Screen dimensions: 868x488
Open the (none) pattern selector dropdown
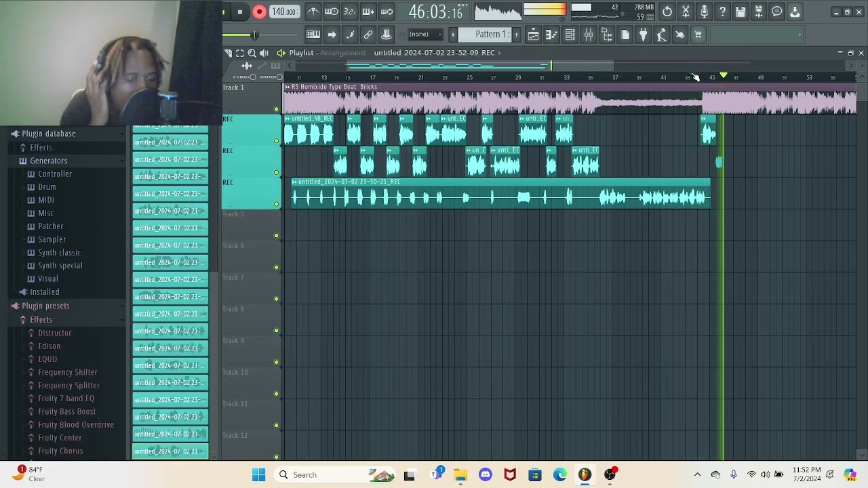pyautogui.click(x=426, y=35)
